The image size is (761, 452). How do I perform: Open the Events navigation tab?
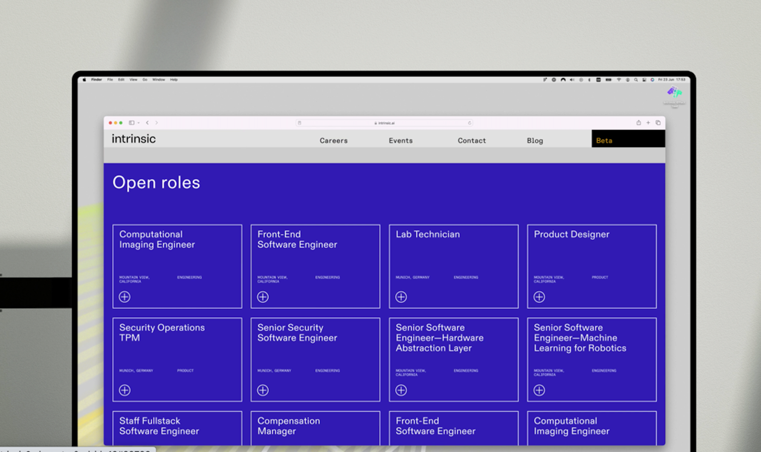400,141
